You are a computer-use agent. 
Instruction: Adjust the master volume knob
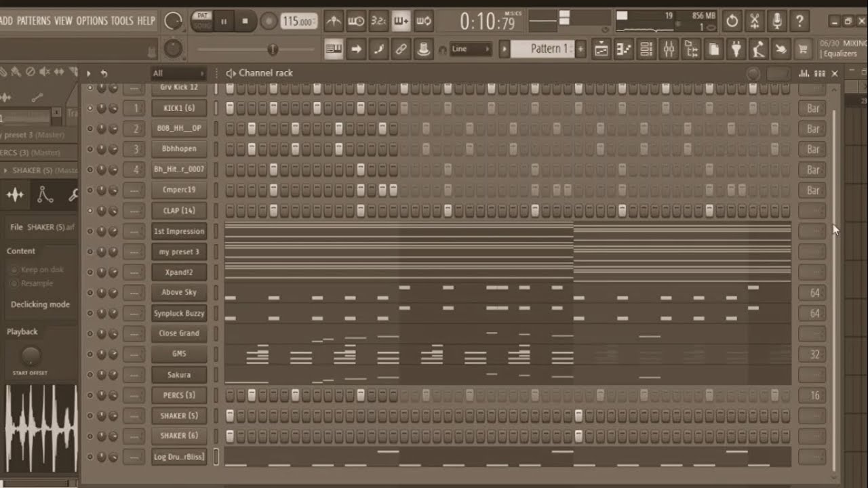click(173, 21)
